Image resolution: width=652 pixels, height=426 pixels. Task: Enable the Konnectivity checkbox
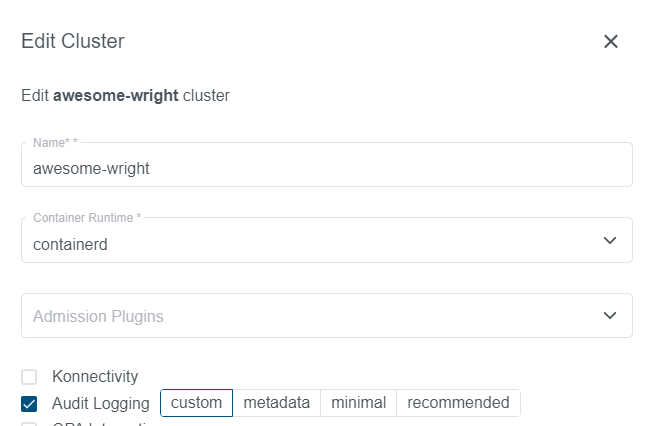click(29, 377)
